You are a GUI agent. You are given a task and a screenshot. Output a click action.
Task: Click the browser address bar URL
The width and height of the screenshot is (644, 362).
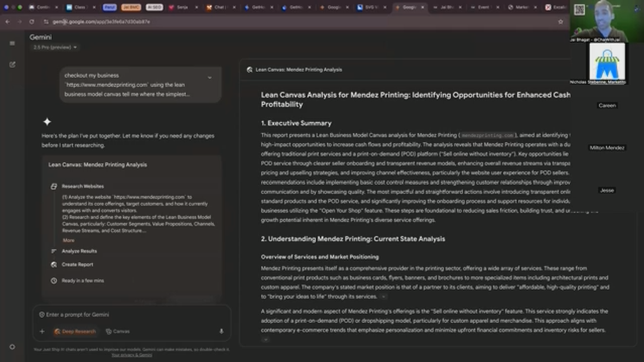pyautogui.click(x=101, y=22)
